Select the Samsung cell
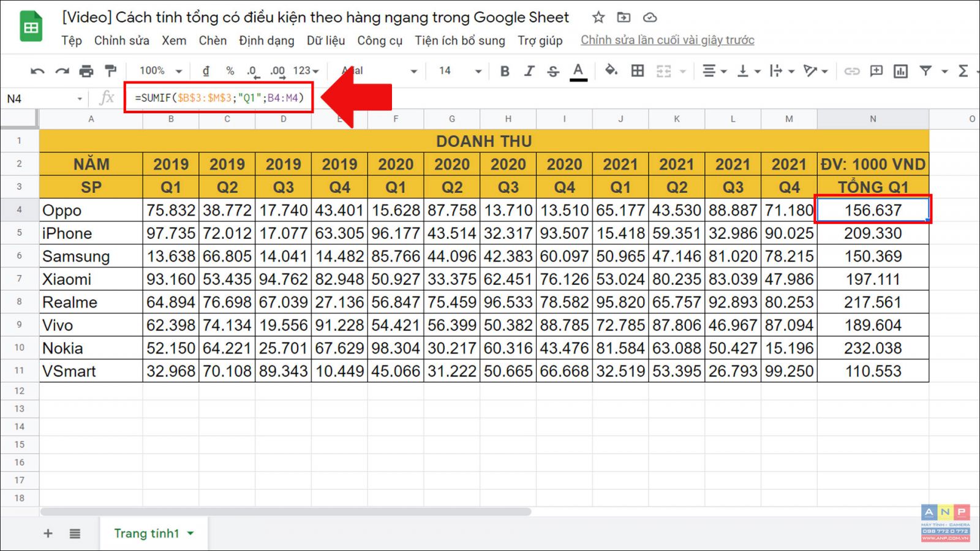The image size is (980, 551). point(91,256)
